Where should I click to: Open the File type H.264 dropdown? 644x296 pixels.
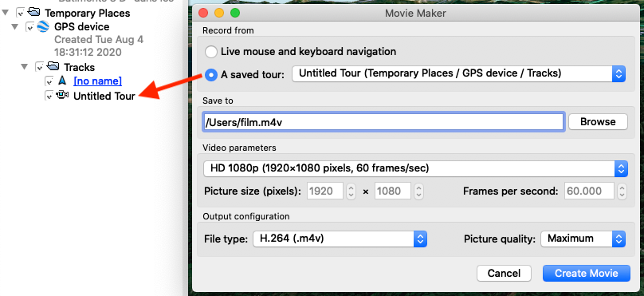340,239
